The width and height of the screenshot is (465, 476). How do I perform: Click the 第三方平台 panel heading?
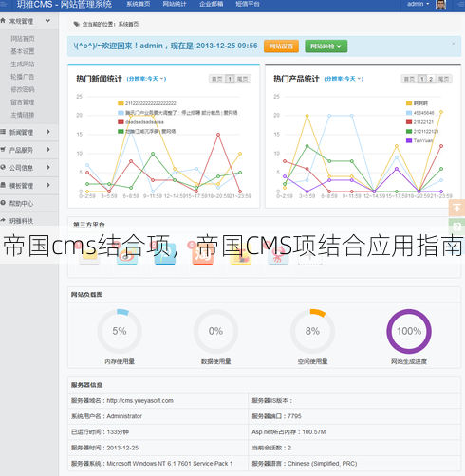tap(89, 225)
